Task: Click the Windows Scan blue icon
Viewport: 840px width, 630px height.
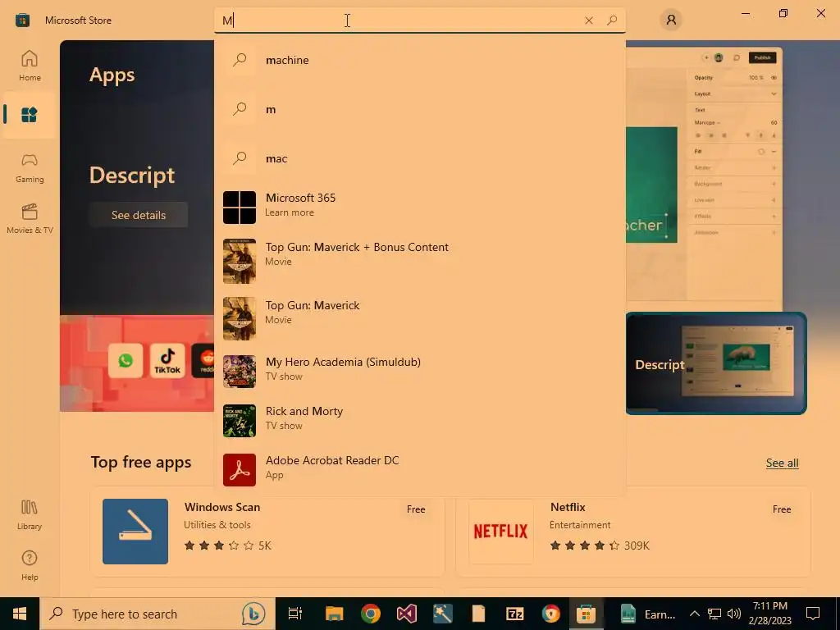Action: (x=135, y=532)
